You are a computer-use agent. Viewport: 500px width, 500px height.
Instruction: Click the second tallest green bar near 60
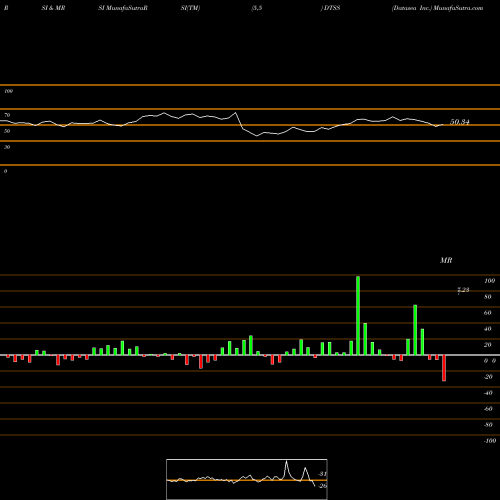click(415, 330)
